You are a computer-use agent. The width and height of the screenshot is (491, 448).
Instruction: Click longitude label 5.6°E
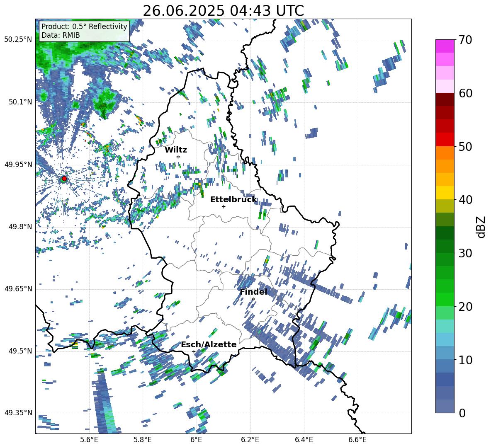[89, 440]
